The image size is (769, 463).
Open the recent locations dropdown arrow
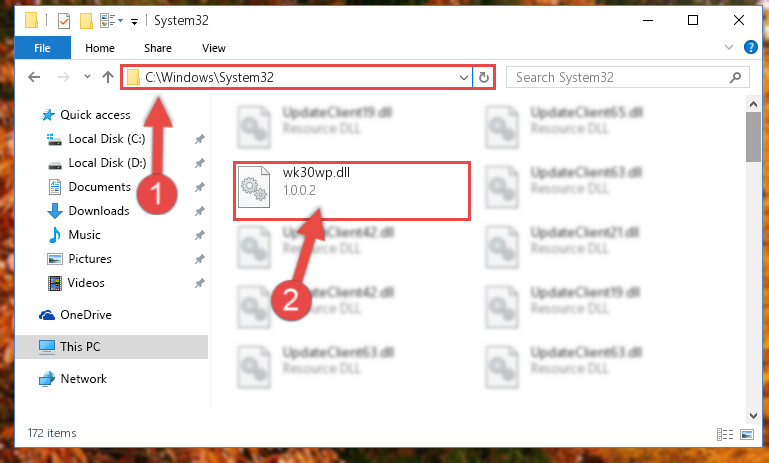click(x=87, y=77)
